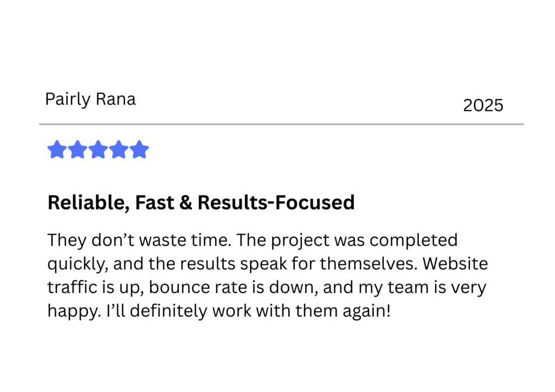
Task: Click the word Website in the review
Action: (x=455, y=264)
